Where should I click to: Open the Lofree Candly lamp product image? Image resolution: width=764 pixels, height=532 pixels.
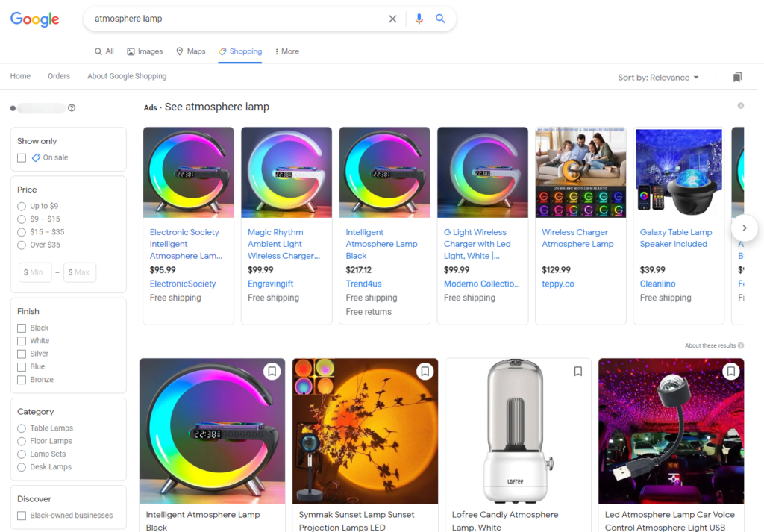click(518, 431)
